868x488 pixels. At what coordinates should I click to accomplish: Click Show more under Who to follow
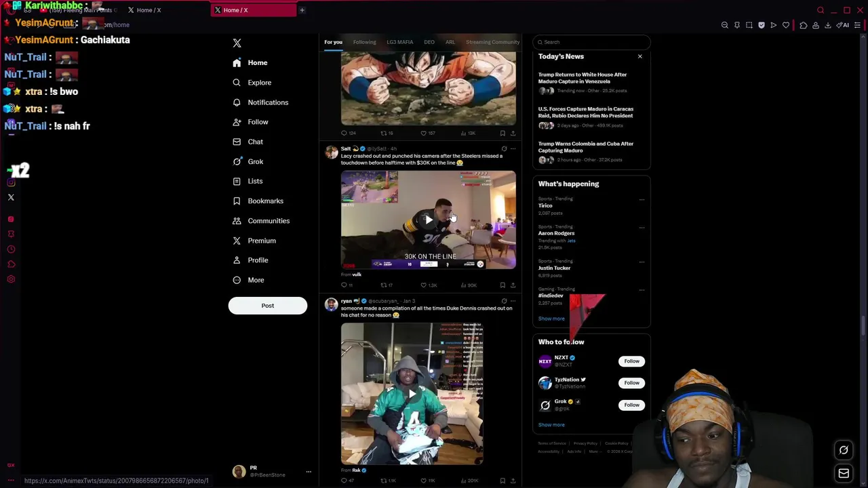[x=551, y=425]
